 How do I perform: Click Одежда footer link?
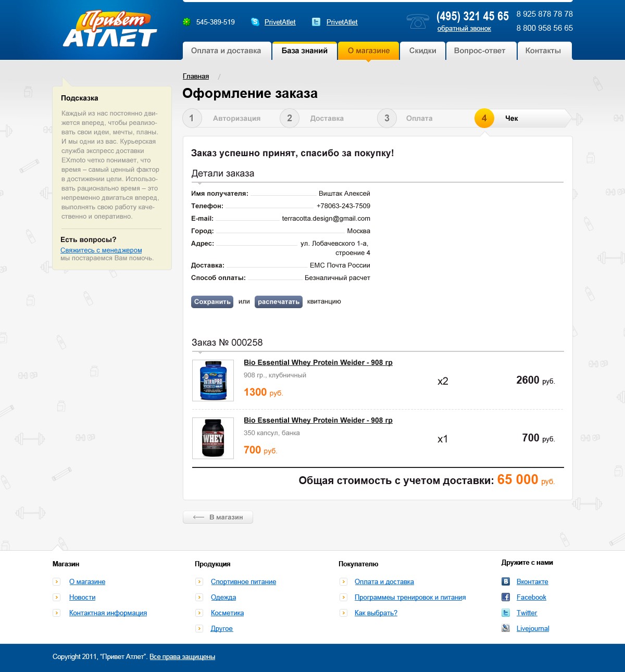(223, 597)
